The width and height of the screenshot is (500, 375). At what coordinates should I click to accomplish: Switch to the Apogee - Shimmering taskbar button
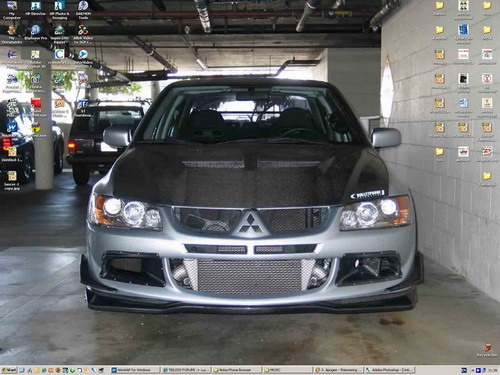pos(338,370)
